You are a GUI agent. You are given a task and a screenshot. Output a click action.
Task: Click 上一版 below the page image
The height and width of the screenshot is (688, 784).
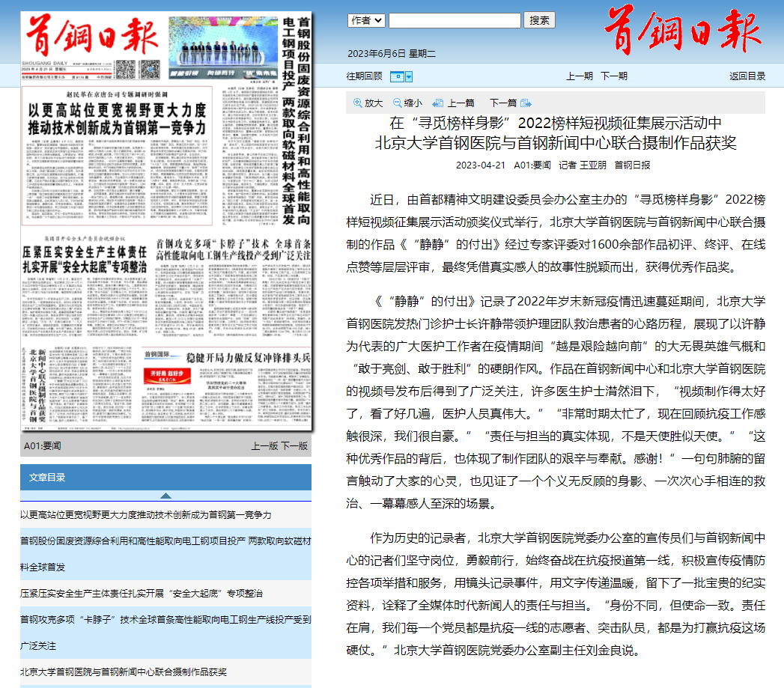(264, 446)
